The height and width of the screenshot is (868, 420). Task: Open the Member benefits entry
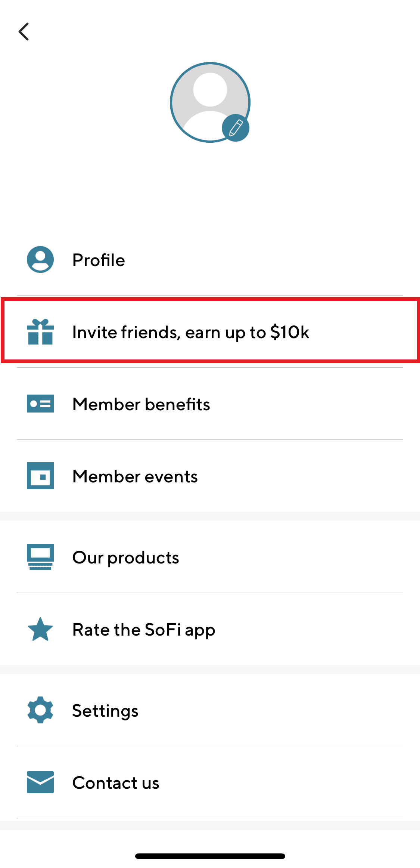click(141, 404)
